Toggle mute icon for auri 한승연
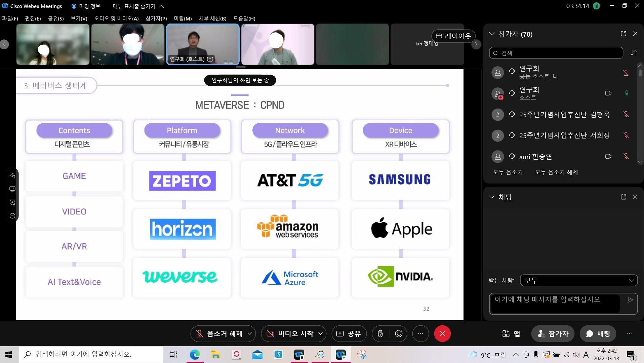 626,156
